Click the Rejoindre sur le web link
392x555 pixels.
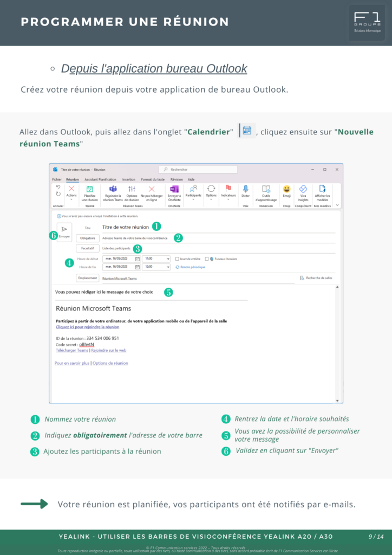(x=109, y=351)
